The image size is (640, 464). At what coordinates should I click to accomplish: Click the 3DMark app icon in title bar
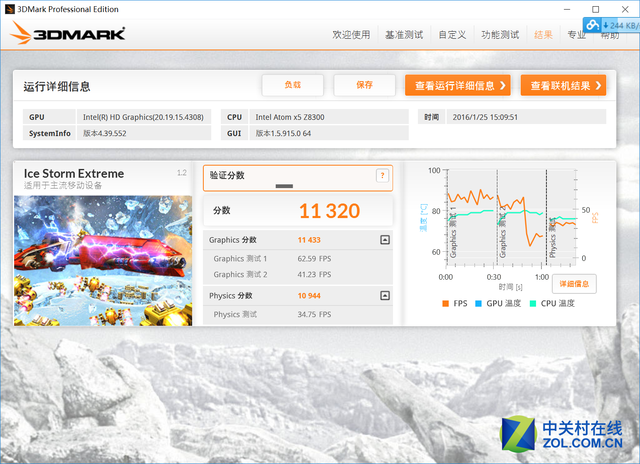pos(8,8)
